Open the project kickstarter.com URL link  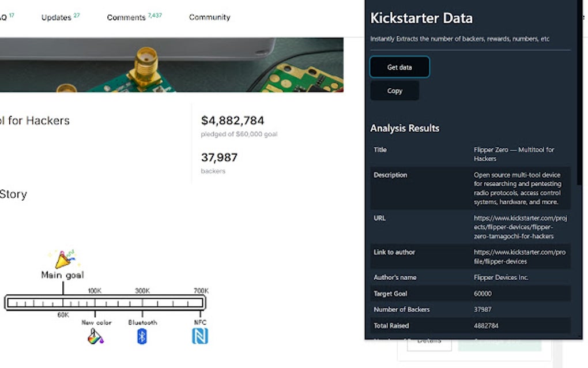coord(518,227)
